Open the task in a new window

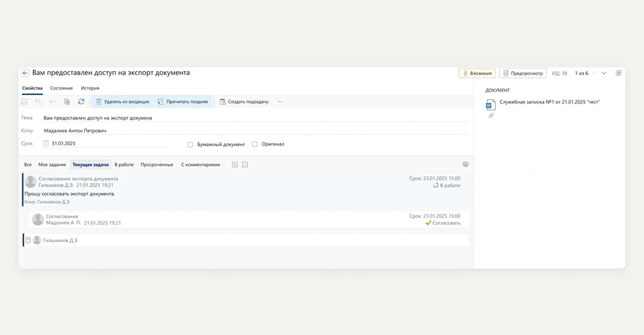(619, 73)
